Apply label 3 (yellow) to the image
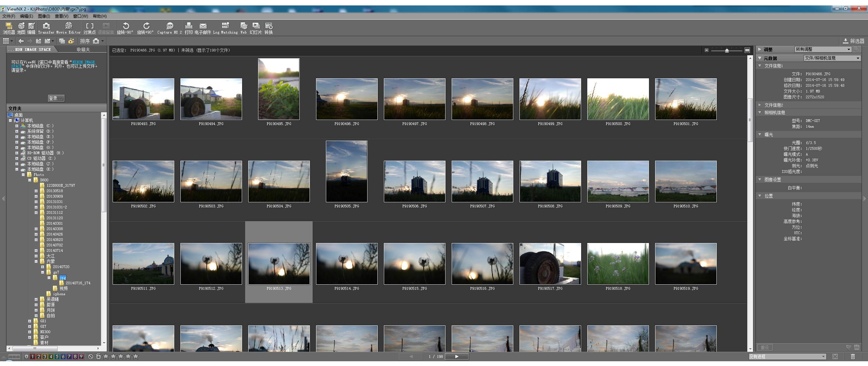Screen dimensions: 868x366 tap(45, 357)
